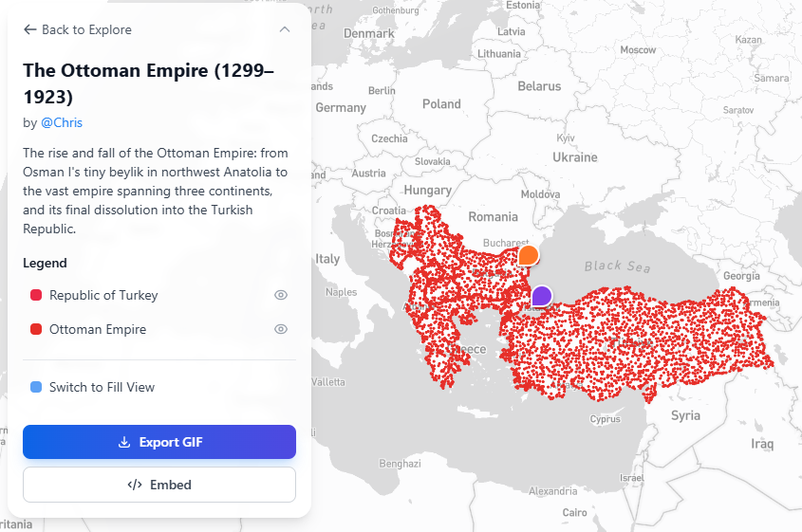Viewport: 802px width, 532px height.
Task: Click the Kyiv label on map
Action: point(566,138)
